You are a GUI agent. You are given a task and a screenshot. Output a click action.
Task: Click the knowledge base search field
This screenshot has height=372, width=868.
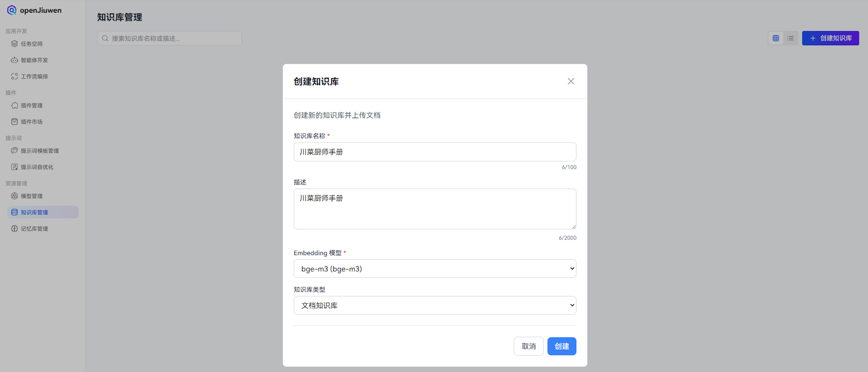[169, 38]
